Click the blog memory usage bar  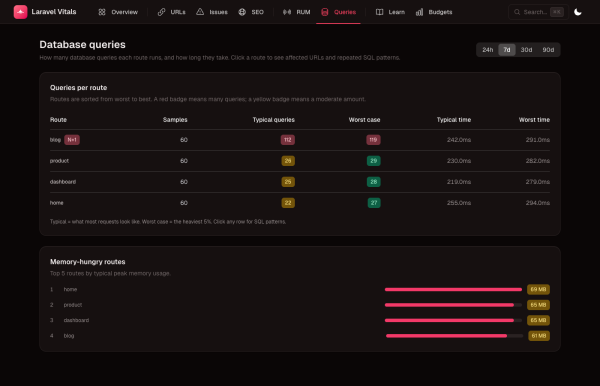(454, 336)
